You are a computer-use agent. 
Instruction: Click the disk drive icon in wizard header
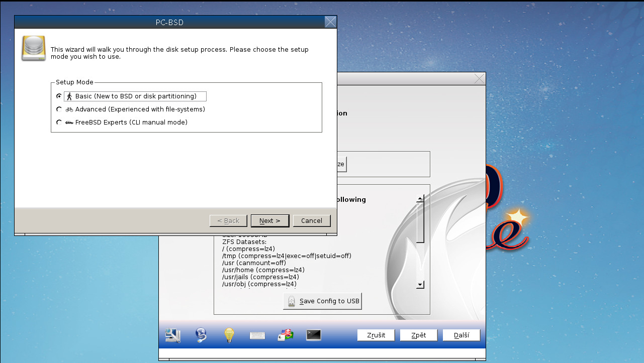coord(33,47)
